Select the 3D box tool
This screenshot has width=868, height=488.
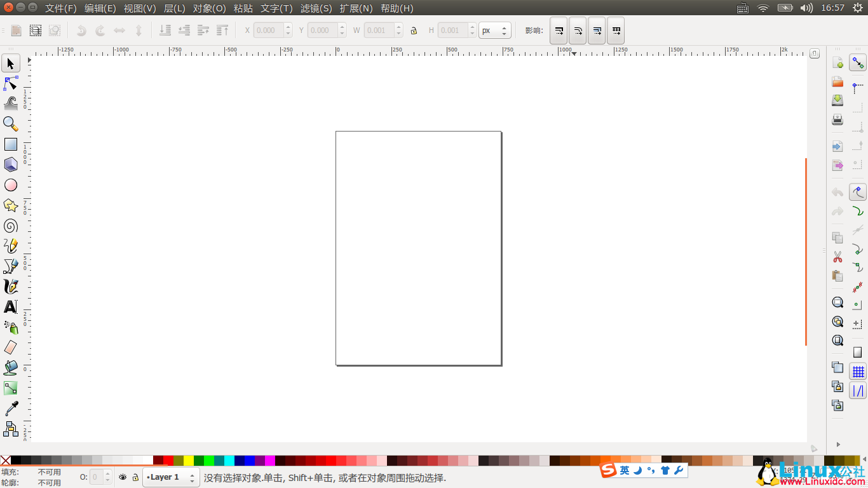click(11, 165)
